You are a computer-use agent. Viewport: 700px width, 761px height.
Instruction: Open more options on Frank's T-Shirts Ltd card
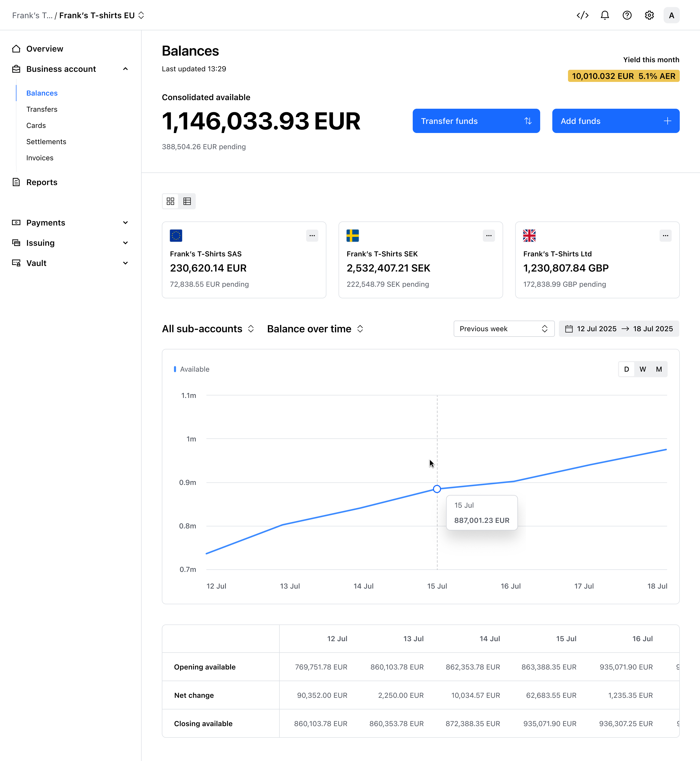point(666,235)
